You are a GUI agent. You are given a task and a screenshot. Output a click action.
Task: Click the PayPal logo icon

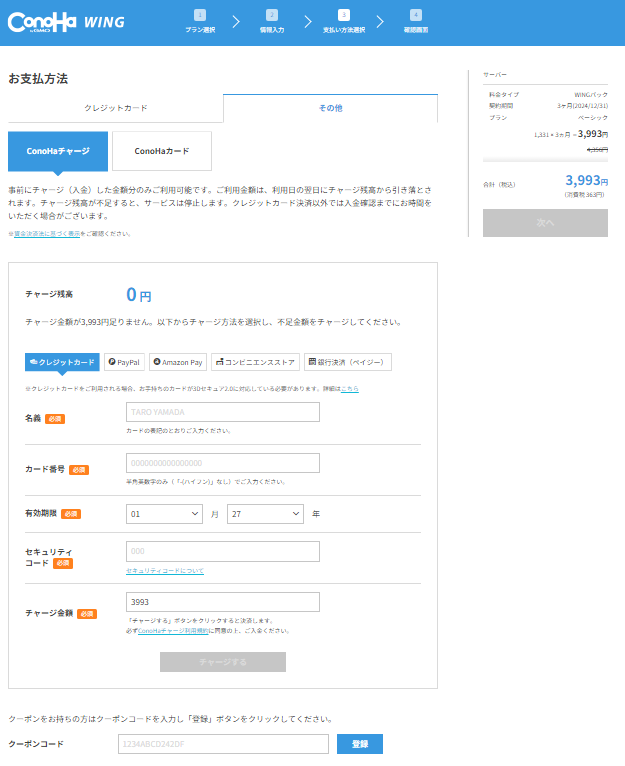click(x=112, y=362)
